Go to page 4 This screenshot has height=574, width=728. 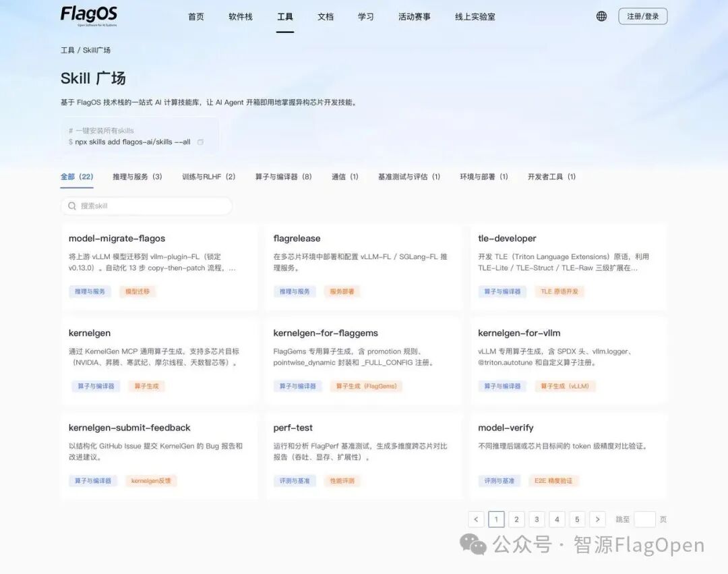pyautogui.click(x=557, y=519)
